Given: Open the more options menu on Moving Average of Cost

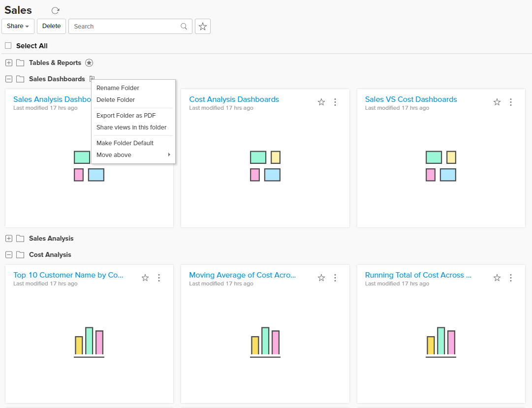Looking at the screenshot, I should 335,278.
